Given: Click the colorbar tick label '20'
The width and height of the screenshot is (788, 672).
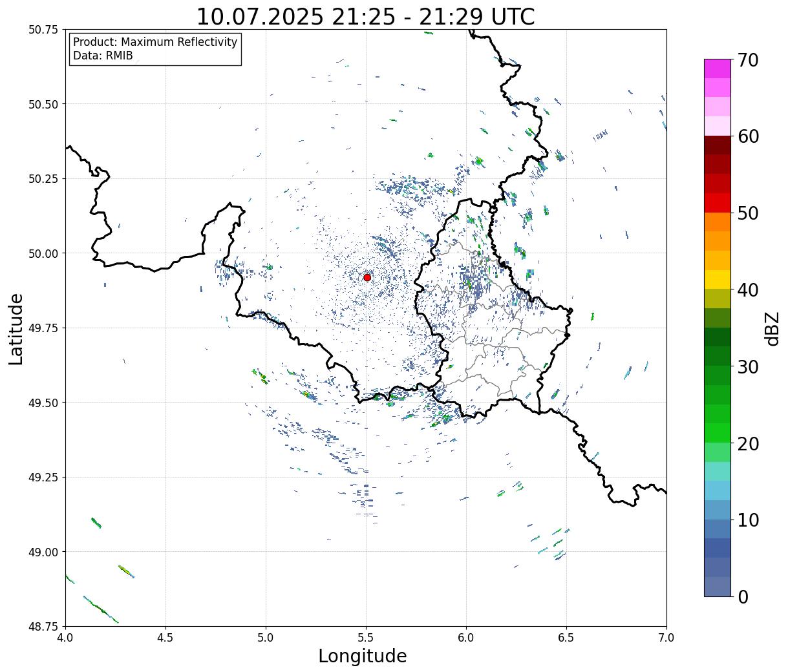Looking at the screenshot, I should point(748,443).
